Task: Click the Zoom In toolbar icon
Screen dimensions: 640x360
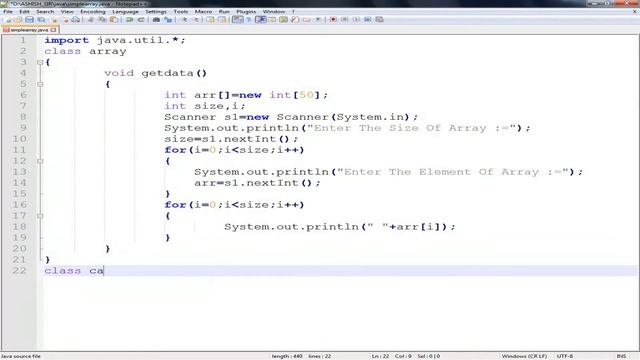Action: pyautogui.click(x=184, y=20)
